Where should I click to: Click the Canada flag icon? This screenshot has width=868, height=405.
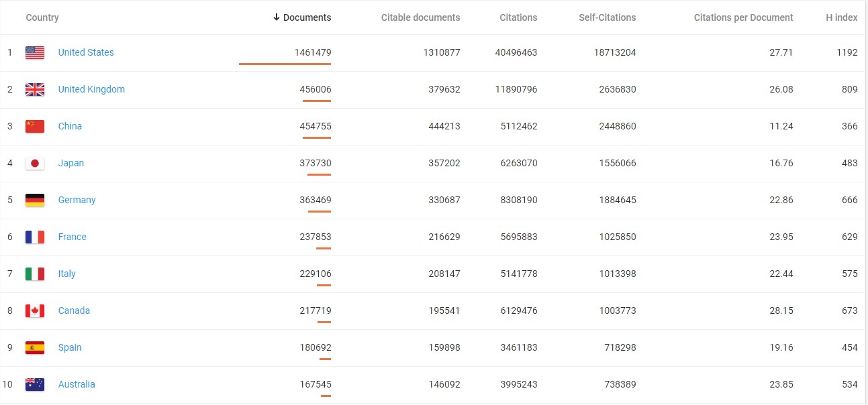[35, 311]
